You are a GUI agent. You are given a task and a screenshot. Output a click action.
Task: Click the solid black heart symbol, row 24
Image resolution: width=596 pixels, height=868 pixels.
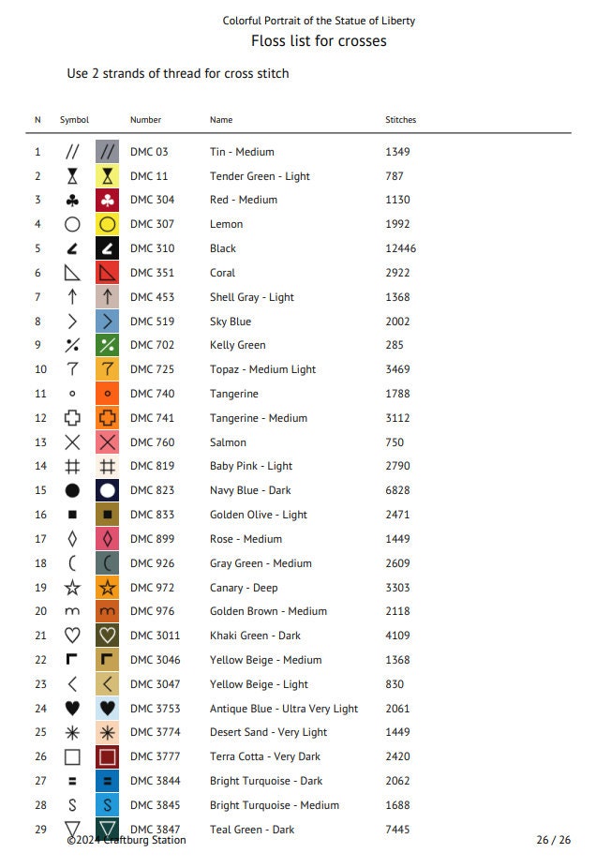pos(72,708)
